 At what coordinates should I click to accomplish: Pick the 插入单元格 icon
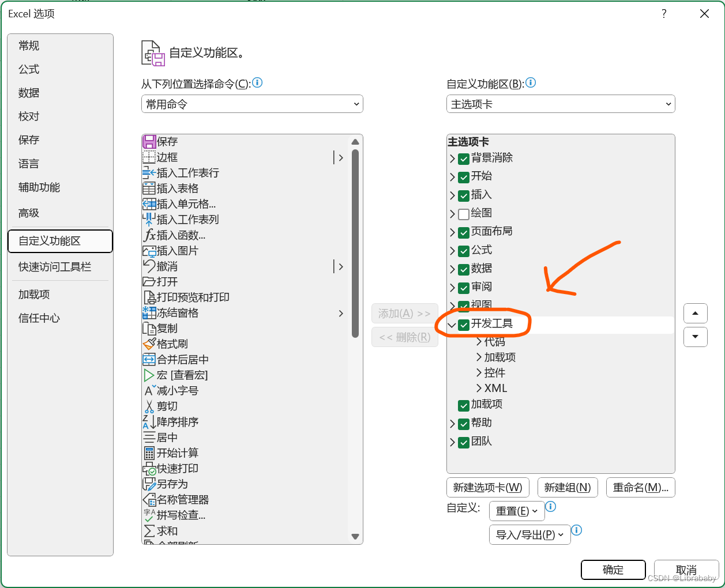(x=149, y=203)
